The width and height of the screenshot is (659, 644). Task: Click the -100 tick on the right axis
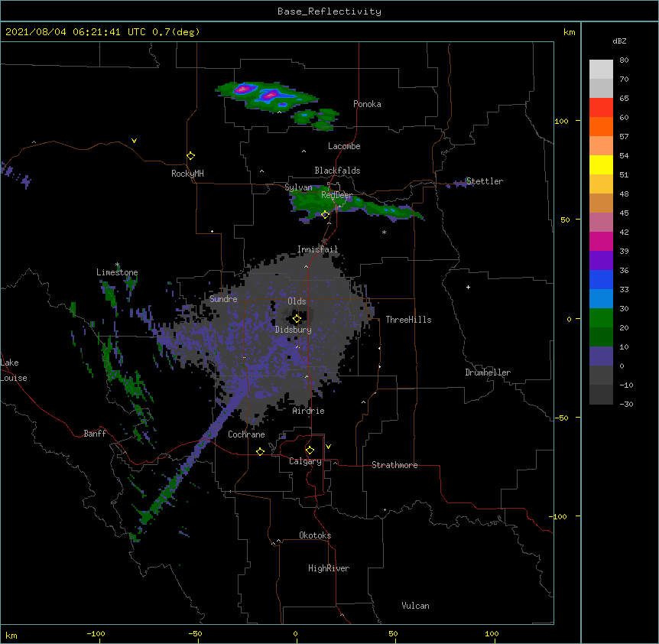[x=559, y=516]
